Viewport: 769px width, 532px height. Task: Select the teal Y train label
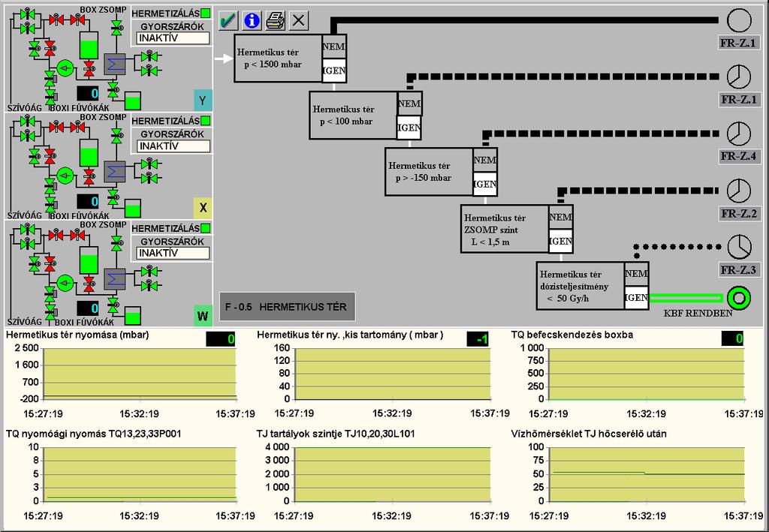[x=203, y=101]
